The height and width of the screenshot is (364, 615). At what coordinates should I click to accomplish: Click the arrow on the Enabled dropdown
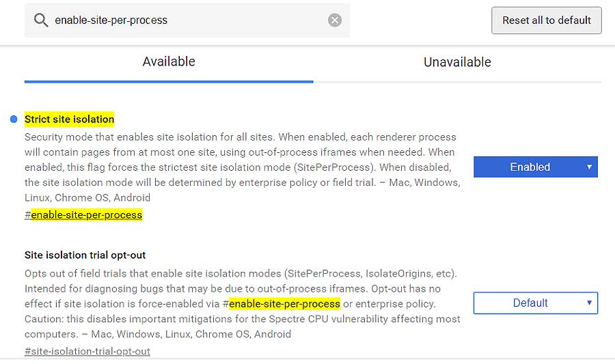click(589, 167)
